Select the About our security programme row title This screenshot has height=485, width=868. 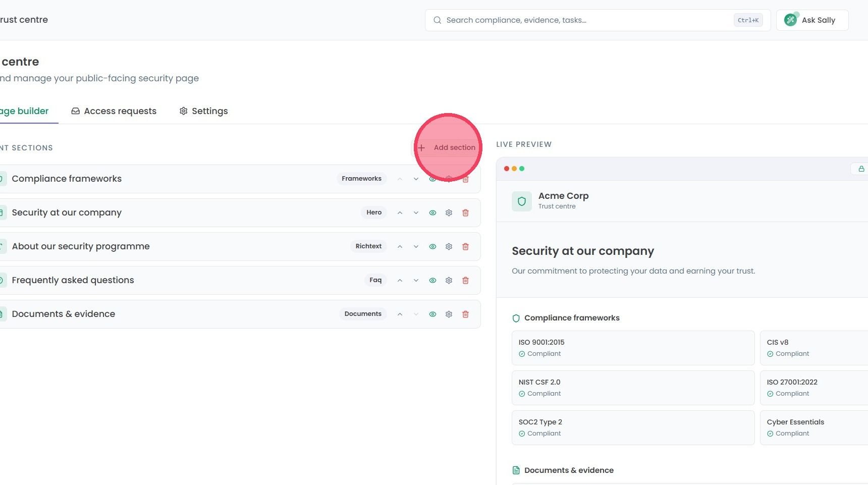(x=81, y=246)
